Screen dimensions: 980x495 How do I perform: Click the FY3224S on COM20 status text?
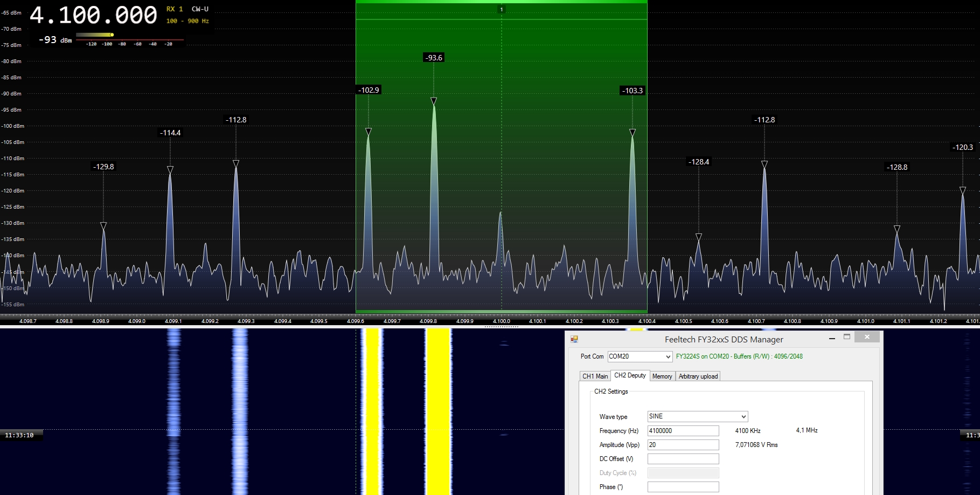pos(739,356)
